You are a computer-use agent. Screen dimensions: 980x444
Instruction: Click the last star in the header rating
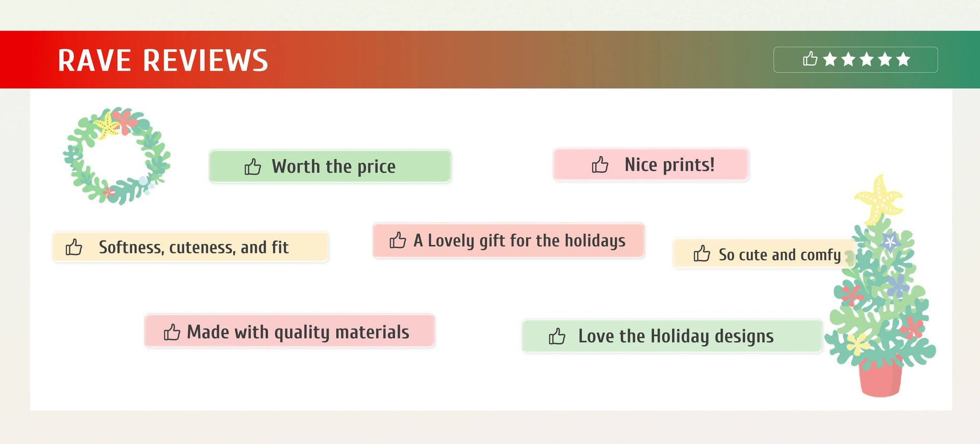tap(903, 60)
